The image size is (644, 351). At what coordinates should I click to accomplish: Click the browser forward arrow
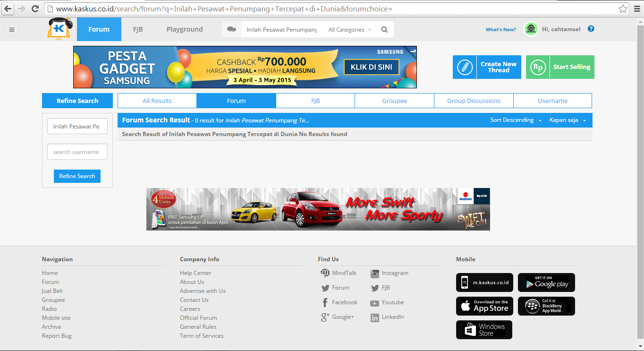coord(21,9)
